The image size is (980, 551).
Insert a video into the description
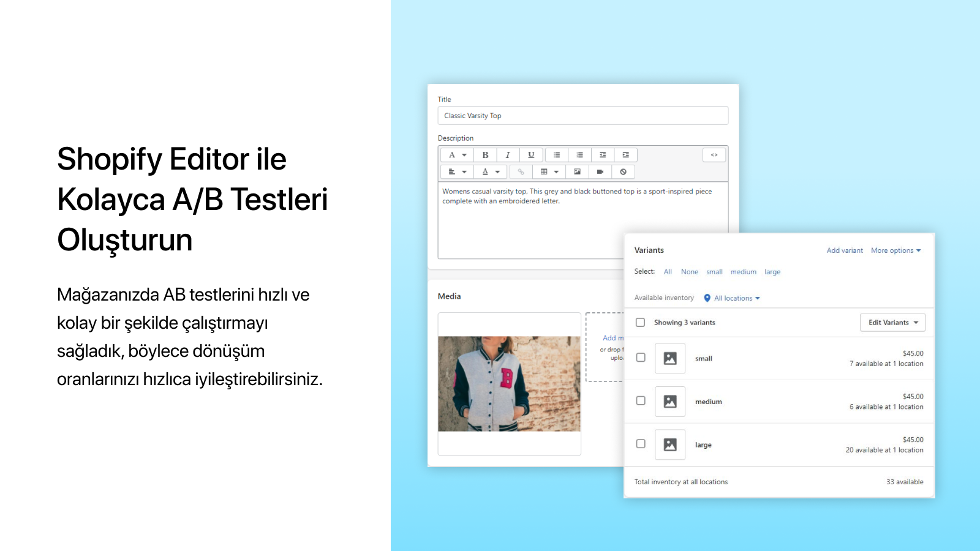pyautogui.click(x=600, y=172)
